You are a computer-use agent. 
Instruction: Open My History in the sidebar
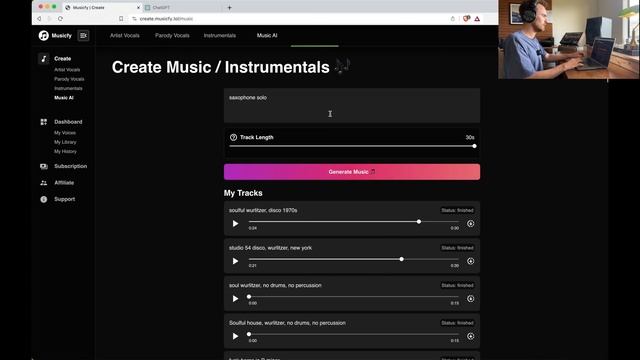pyautogui.click(x=65, y=151)
